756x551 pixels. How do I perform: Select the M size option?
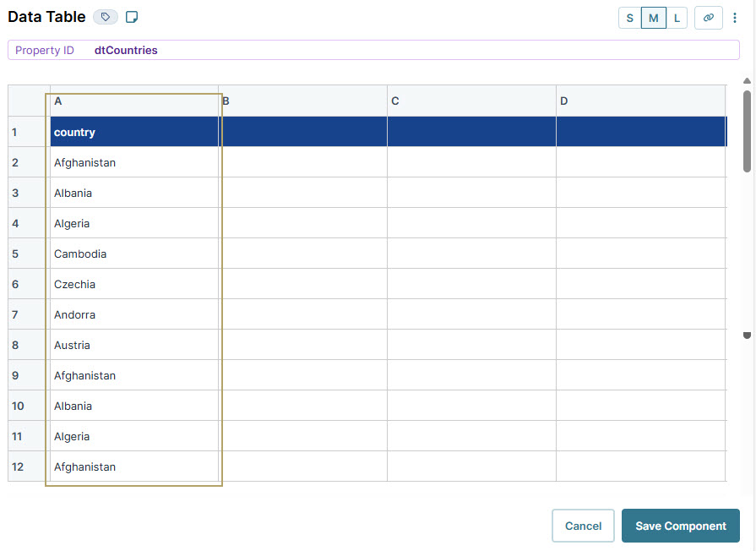pyautogui.click(x=653, y=18)
